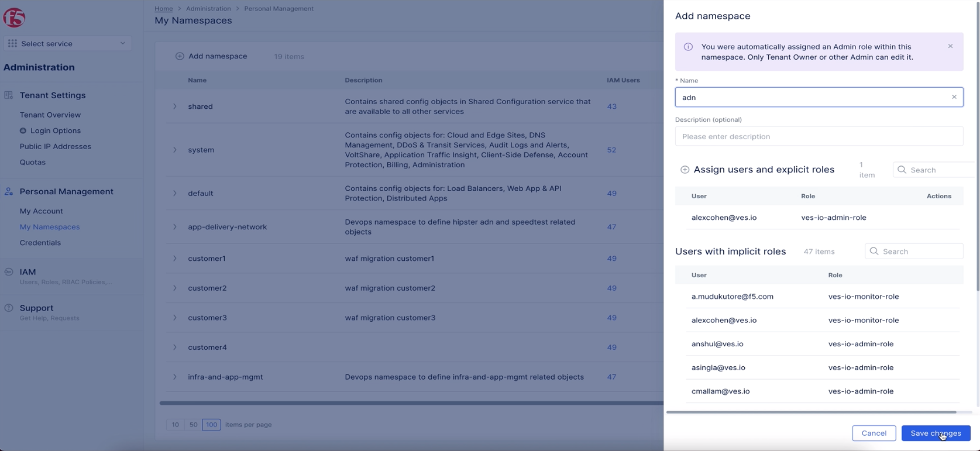Open Credentials in the sidebar
This screenshot has height=451, width=980.
coord(40,243)
